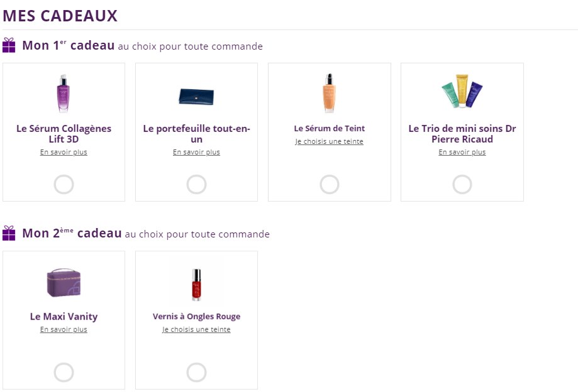Click the gift icon beside Mon 2ème cadeau
The height and width of the screenshot is (392, 578).
click(9, 233)
